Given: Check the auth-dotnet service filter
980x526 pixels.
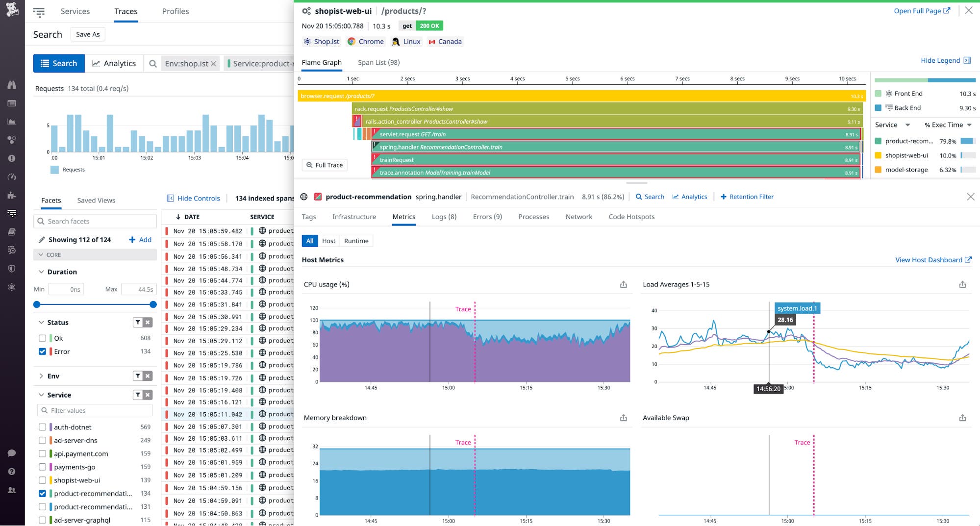Looking at the screenshot, I should pyautogui.click(x=42, y=427).
